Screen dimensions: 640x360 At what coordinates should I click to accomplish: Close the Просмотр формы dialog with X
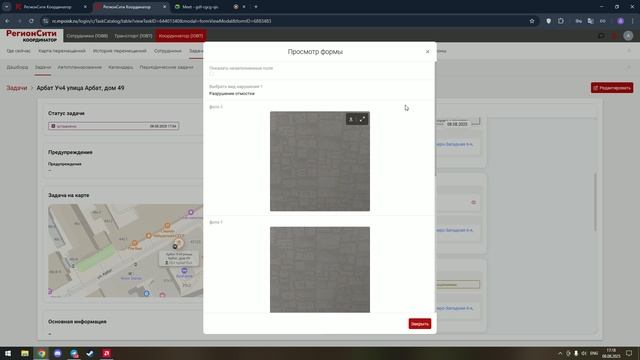(x=427, y=52)
